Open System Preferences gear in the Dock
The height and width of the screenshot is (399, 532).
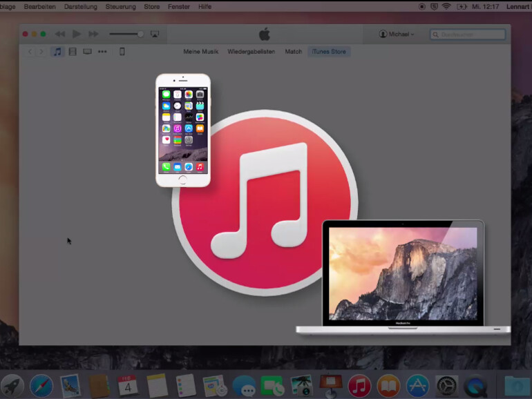[446, 386]
